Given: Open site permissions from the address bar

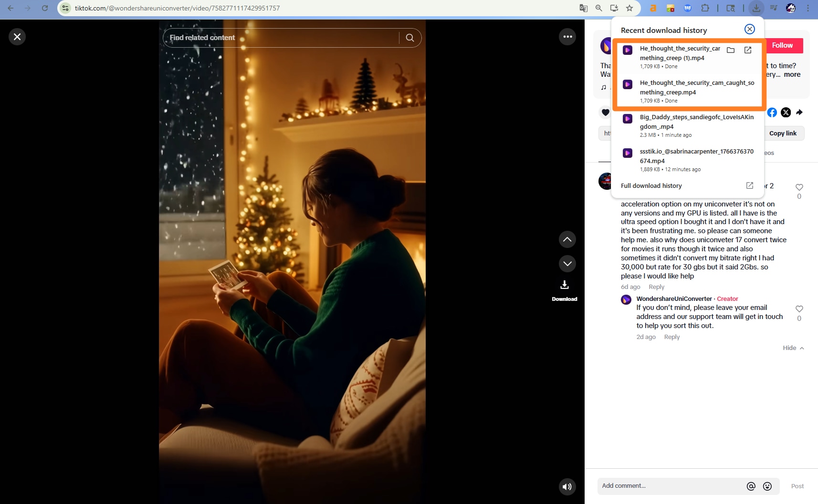Looking at the screenshot, I should pyautogui.click(x=64, y=8).
